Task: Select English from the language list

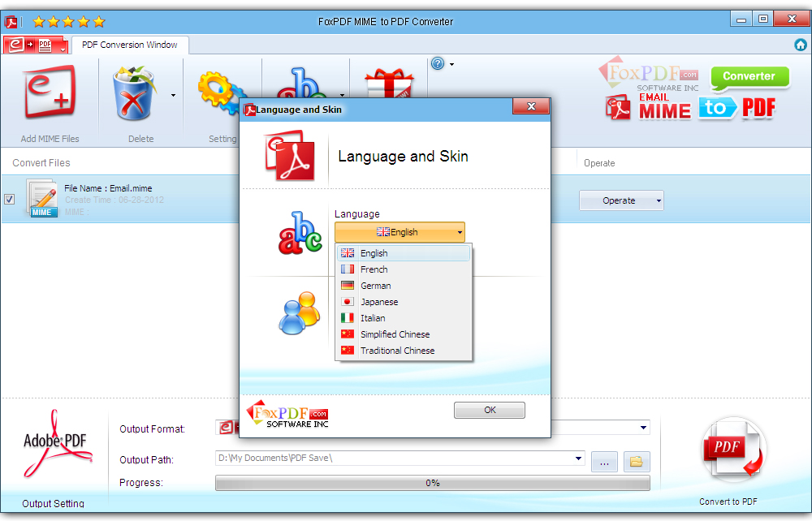Action: coord(404,253)
